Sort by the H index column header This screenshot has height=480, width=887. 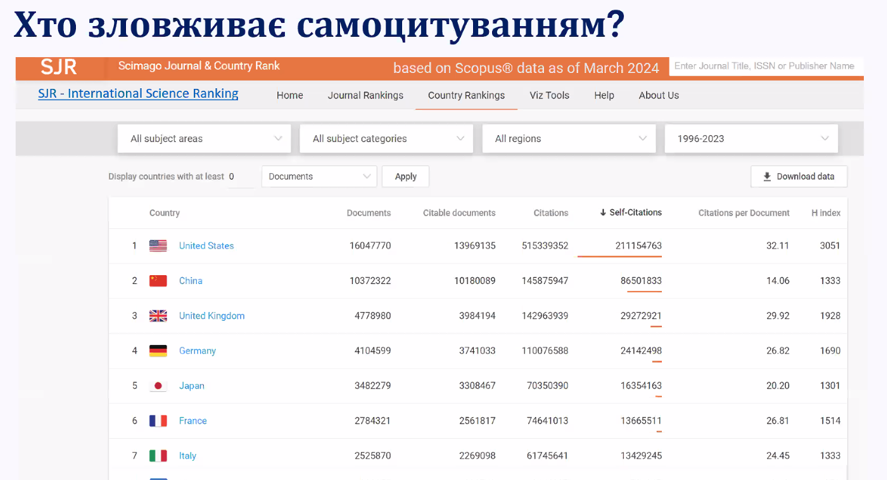point(825,213)
